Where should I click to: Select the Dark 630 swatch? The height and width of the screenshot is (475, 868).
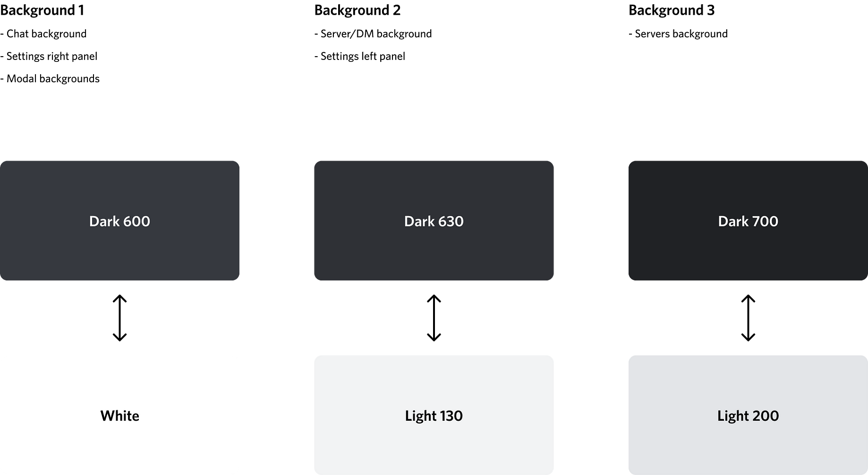click(x=434, y=221)
